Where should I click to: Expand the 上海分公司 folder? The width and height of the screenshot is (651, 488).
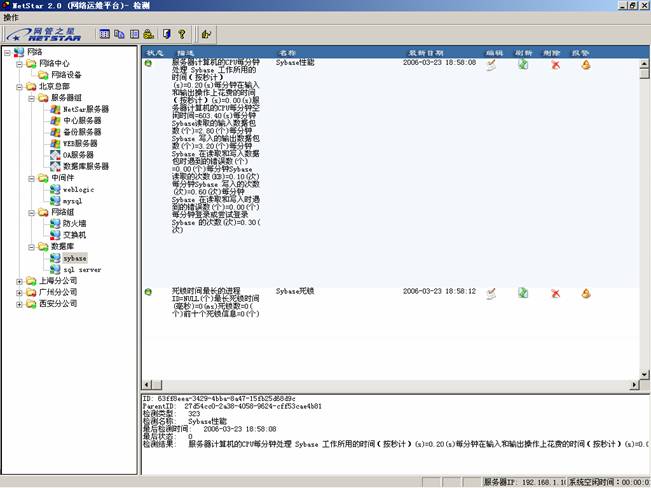19,282
